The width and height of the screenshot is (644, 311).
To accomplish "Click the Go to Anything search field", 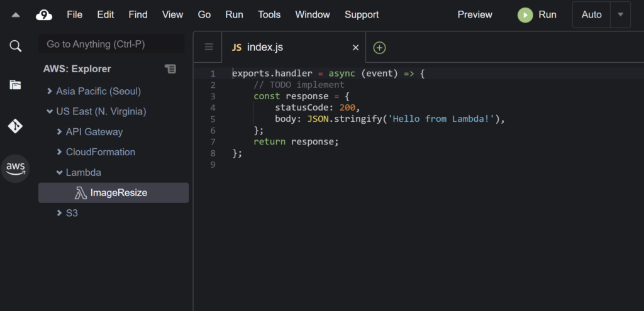I will point(112,44).
